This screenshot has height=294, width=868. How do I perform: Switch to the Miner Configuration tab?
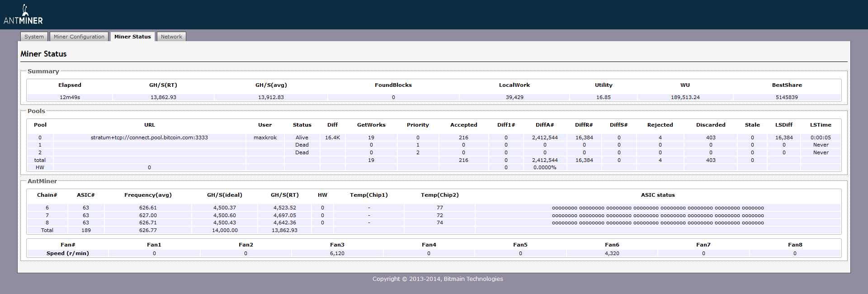pos(79,37)
